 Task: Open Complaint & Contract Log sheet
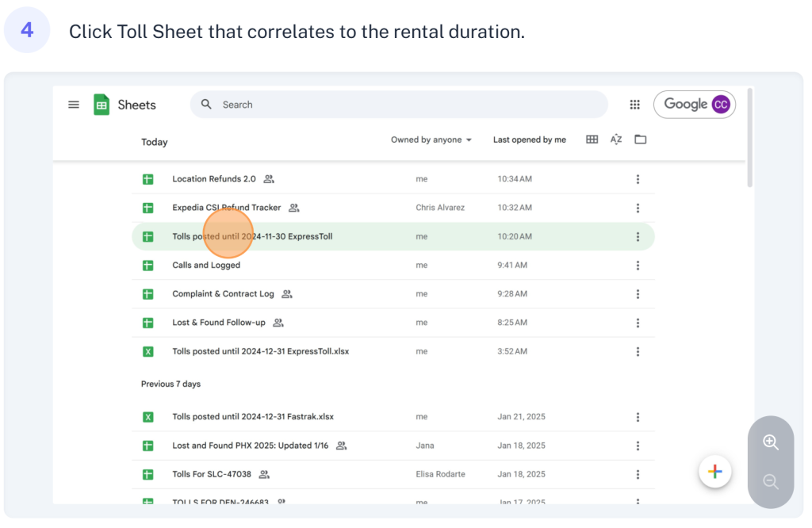click(x=223, y=294)
